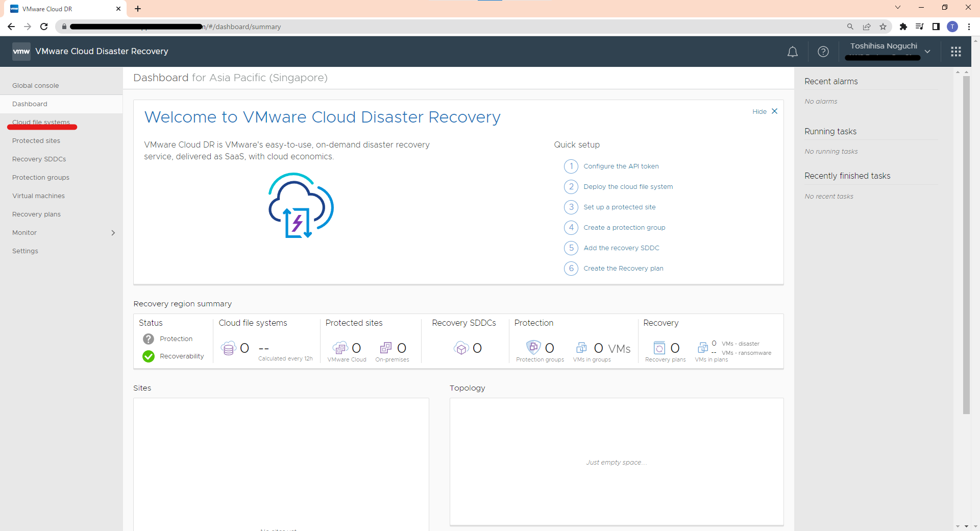This screenshot has width=980, height=531.
Task: Expand the Monitor submenu chevron
Action: 113,233
